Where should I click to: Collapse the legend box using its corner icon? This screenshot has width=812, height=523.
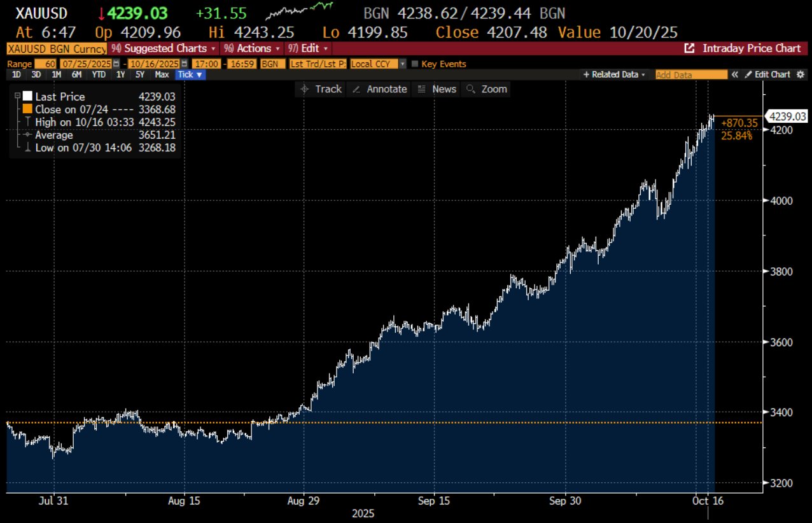(16, 97)
